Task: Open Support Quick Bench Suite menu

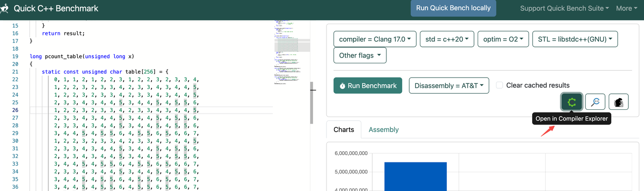Action: (564, 8)
